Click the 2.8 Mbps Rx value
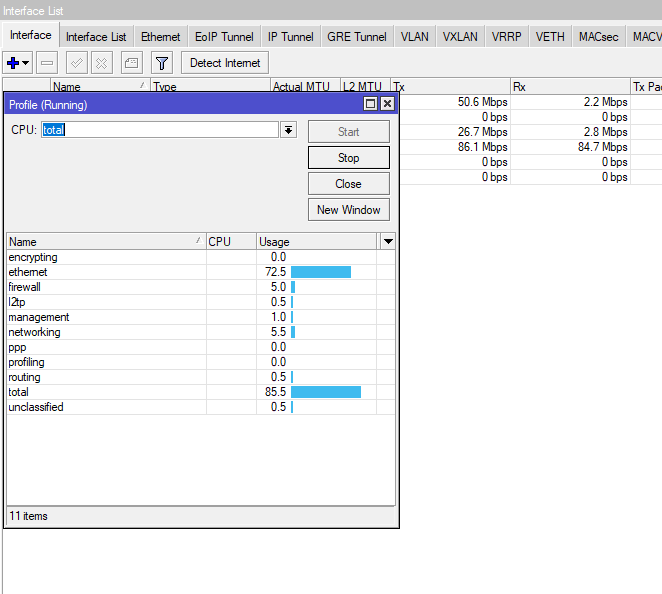Image resolution: width=662 pixels, height=594 pixels. 605,132
